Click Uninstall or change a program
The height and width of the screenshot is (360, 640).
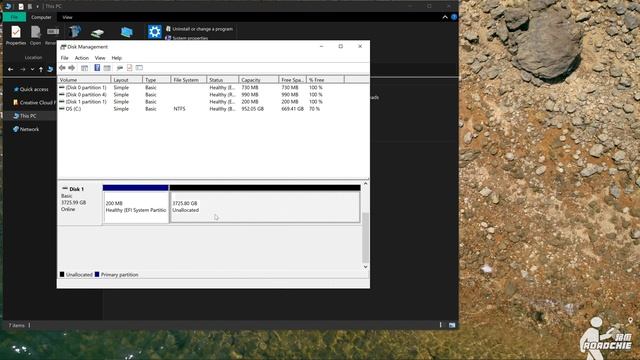pyautogui.click(x=199, y=29)
